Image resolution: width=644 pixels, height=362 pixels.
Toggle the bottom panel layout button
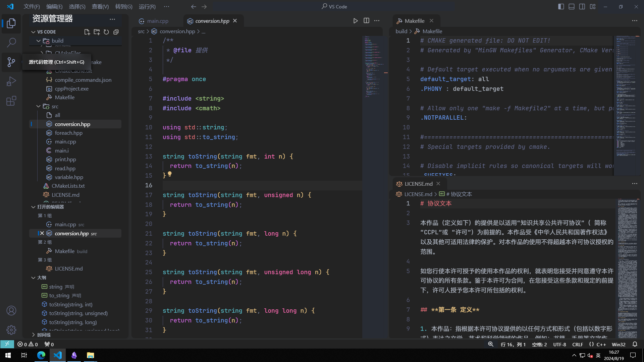click(572, 6)
